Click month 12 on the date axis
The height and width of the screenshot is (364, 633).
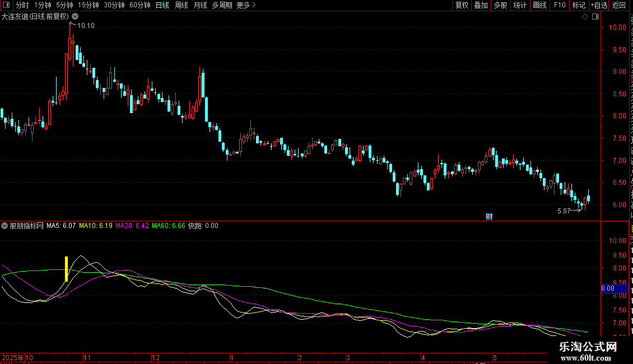pos(155,357)
